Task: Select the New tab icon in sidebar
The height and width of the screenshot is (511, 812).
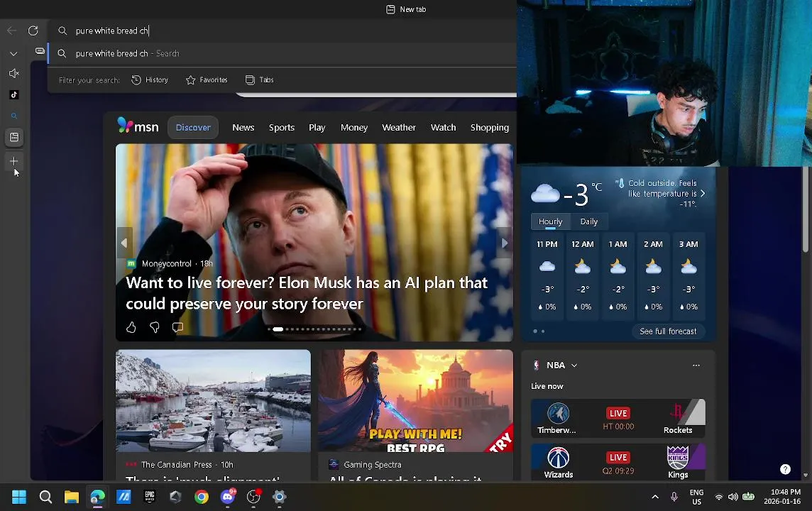Action: [14, 137]
